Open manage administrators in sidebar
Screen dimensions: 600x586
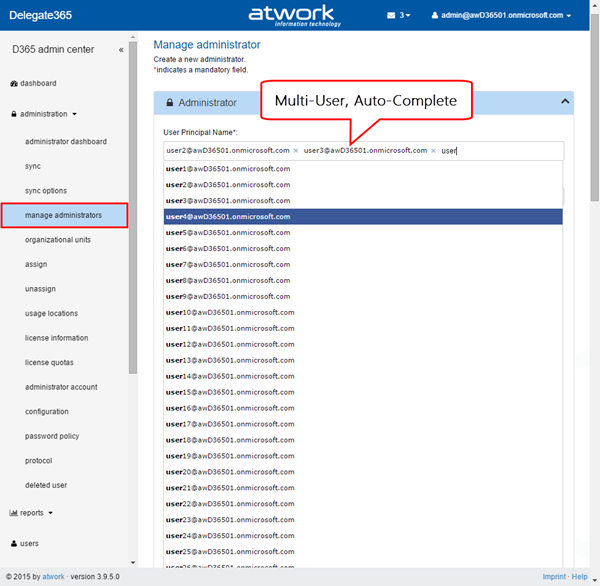coord(64,215)
